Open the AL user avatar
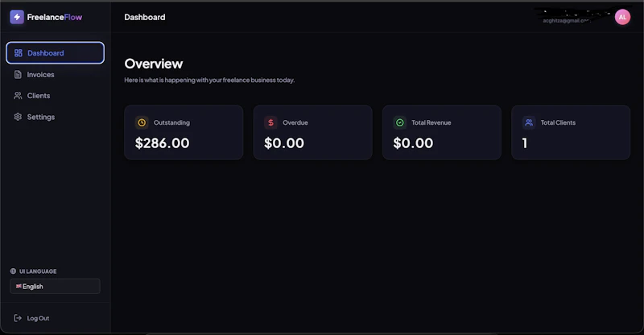Screen dimensions: 644x335 pyautogui.click(x=622, y=17)
